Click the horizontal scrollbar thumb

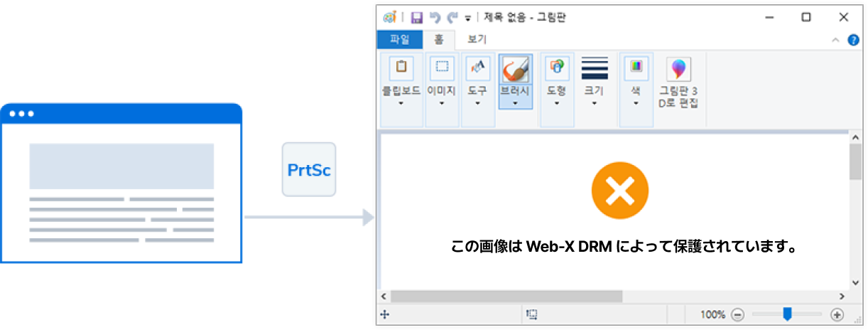506,296
